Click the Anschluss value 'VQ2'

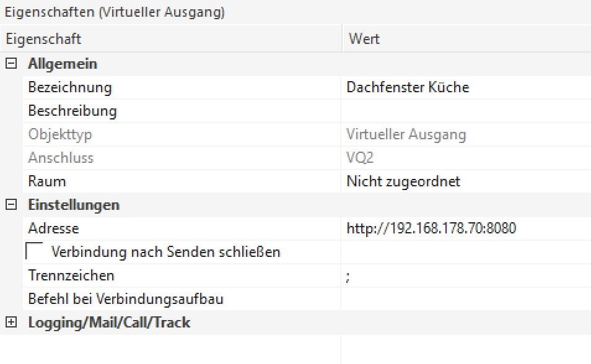(360, 158)
